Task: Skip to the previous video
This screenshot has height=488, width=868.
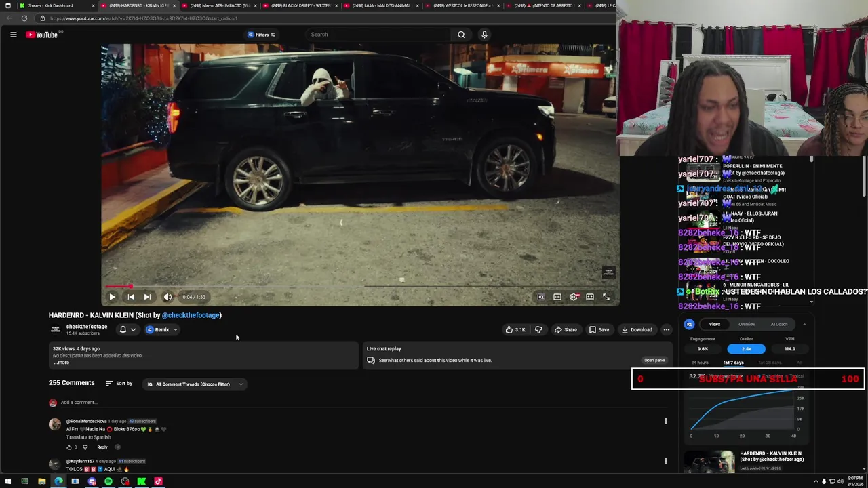Action: [x=131, y=297]
